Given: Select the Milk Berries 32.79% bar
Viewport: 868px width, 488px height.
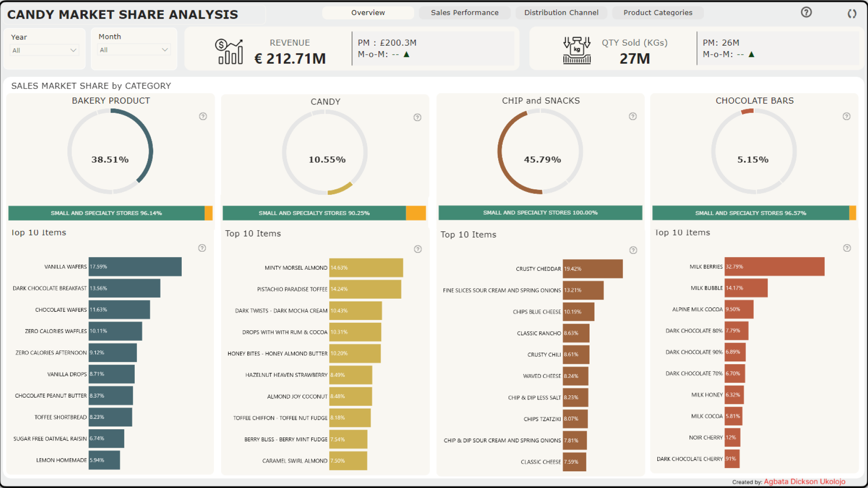Looking at the screenshot, I should (x=774, y=267).
